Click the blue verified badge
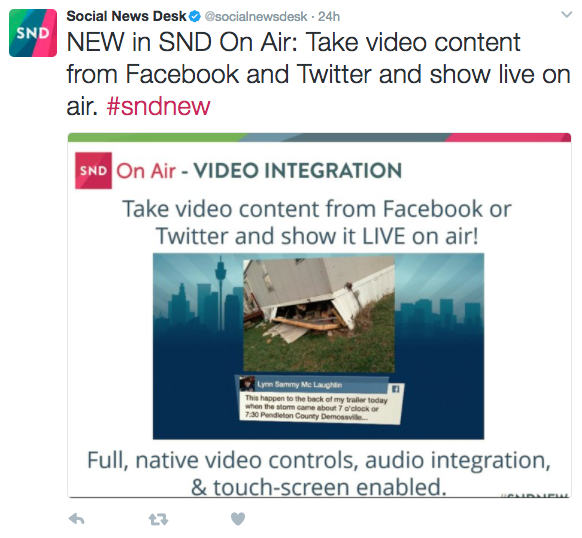 coord(195,16)
